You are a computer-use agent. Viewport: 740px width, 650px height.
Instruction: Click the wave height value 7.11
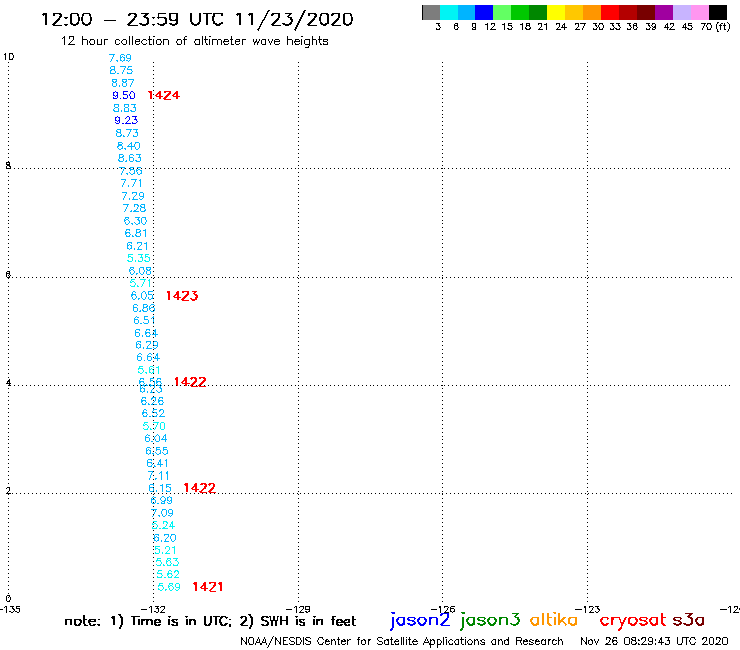[x=158, y=476]
